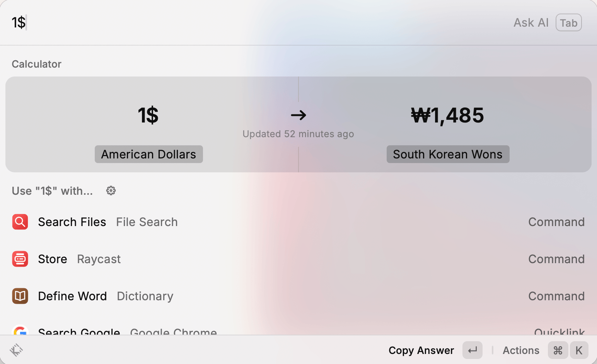Screen dimensions: 597x364
Task: Click the arrow between the two currencies
Action: [x=298, y=115]
